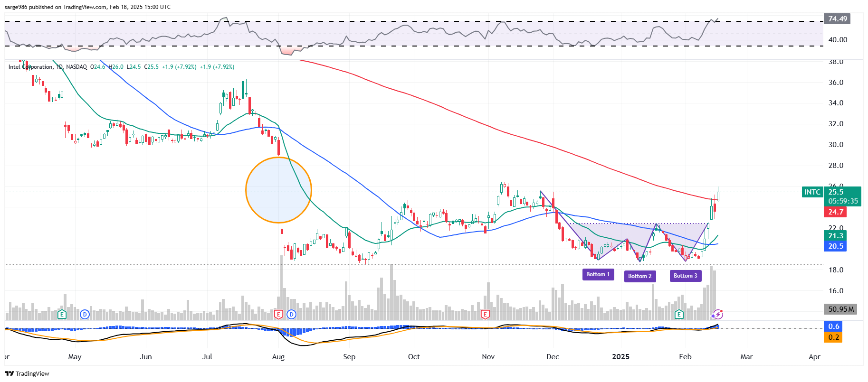The image size is (868, 382).
Task: Click the red 24.7 moving average label
Action: point(836,212)
